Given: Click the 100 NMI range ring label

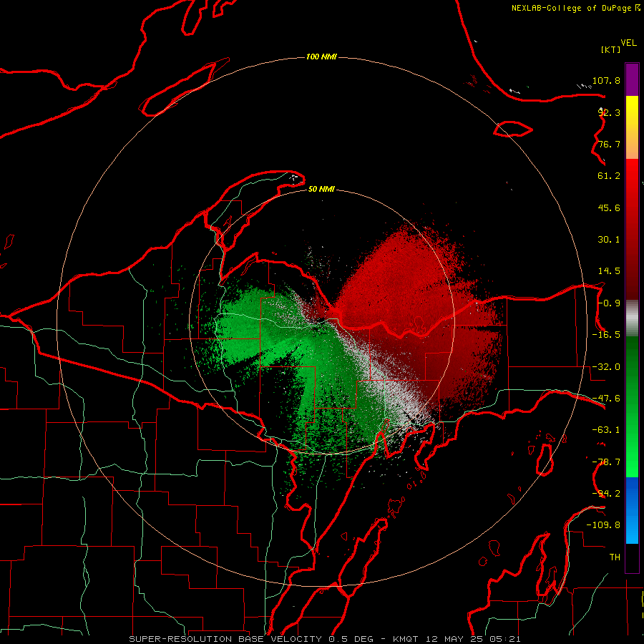Looking at the screenshot, I should point(321,57).
